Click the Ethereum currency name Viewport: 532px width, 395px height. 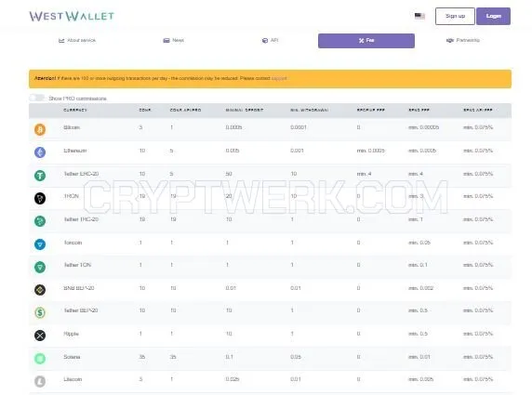tap(75, 151)
